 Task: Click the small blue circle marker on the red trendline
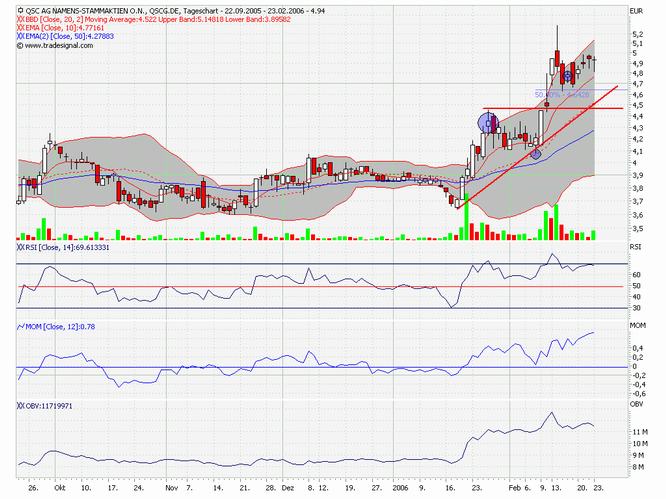(536, 154)
